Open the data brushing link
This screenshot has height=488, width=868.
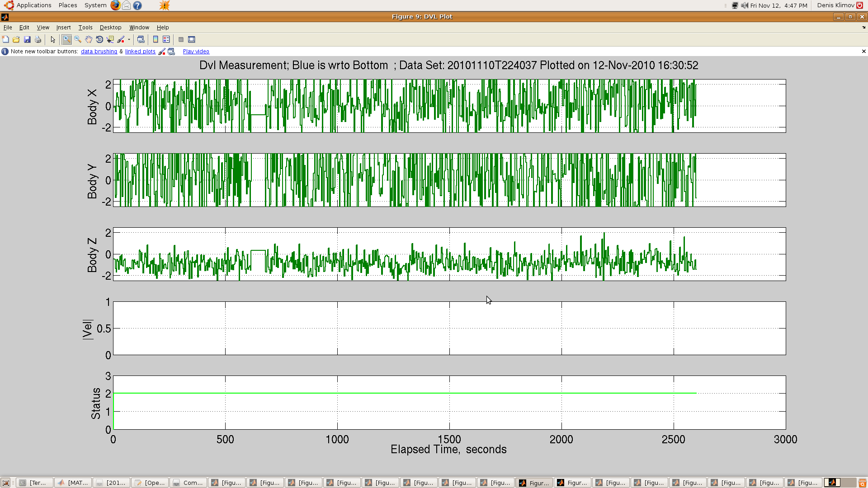pyautogui.click(x=99, y=52)
